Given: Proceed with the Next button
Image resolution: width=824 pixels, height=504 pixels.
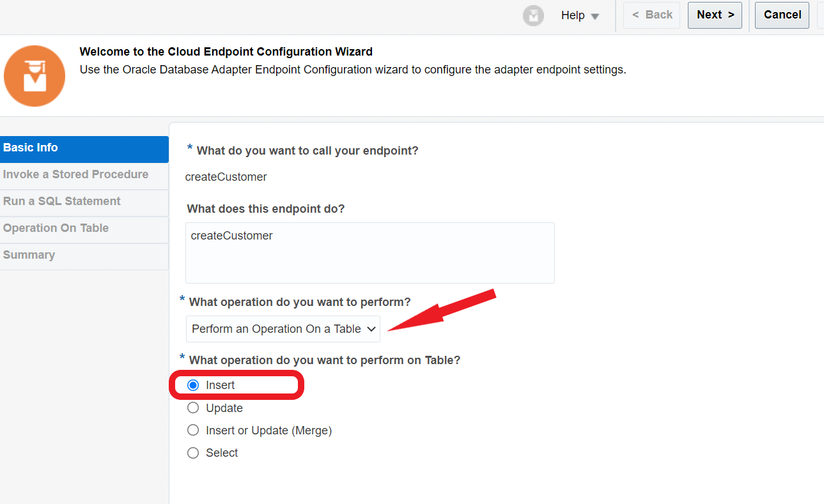Looking at the screenshot, I should [715, 15].
